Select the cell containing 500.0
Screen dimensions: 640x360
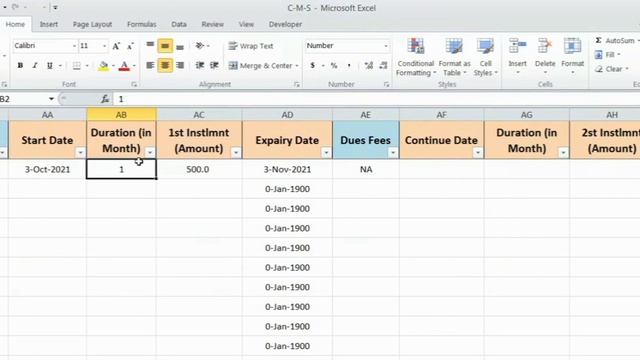tap(199, 169)
